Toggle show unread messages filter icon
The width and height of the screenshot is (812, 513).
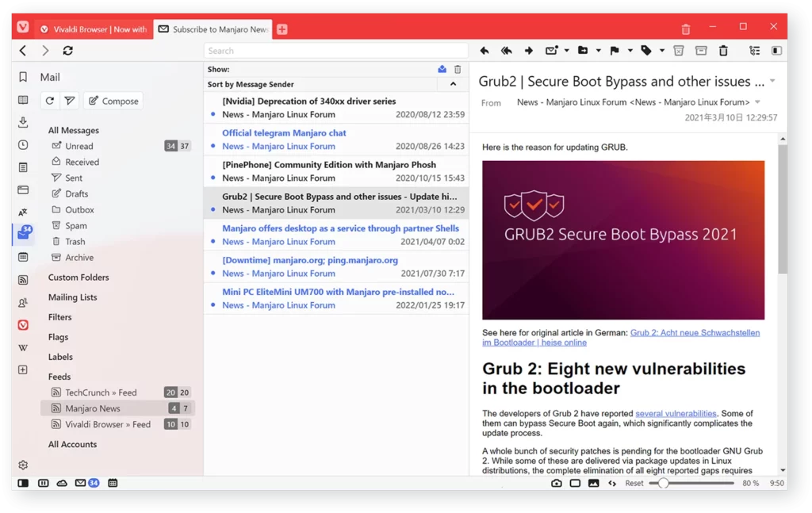(442, 69)
